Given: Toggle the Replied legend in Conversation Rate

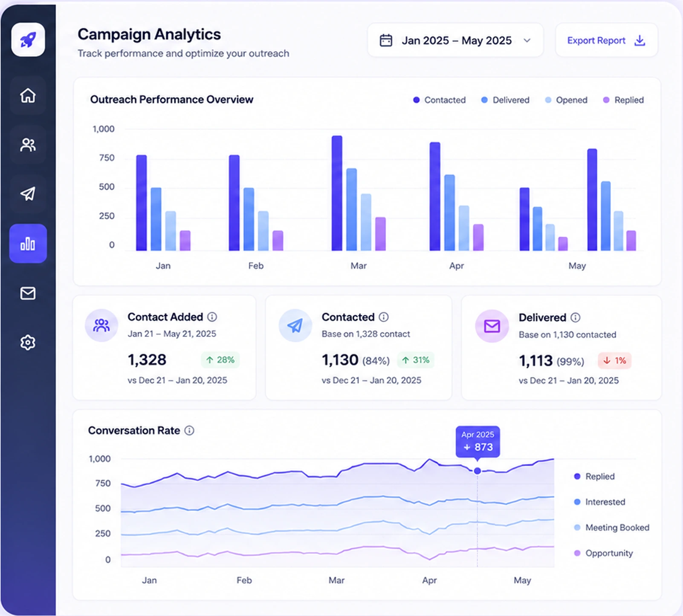Looking at the screenshot, I should click(594, 476).
